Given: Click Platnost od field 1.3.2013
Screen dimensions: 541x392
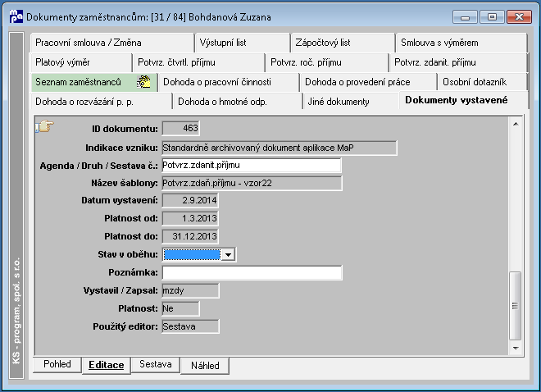Looking at the screenshot, I should 190,218.
